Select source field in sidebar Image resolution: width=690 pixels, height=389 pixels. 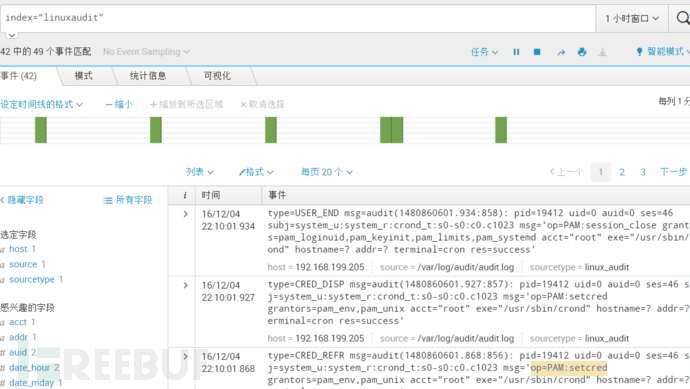(x=23, y=264)
